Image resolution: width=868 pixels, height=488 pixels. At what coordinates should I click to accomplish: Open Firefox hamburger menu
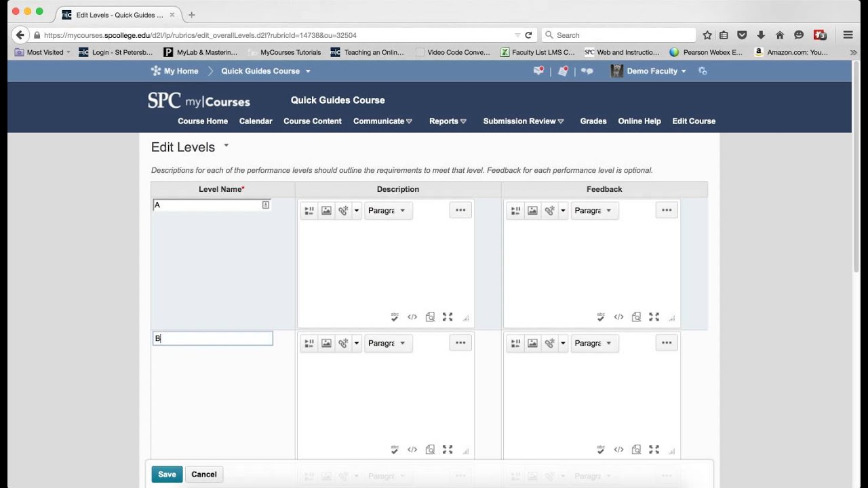(x=848, y=35)
